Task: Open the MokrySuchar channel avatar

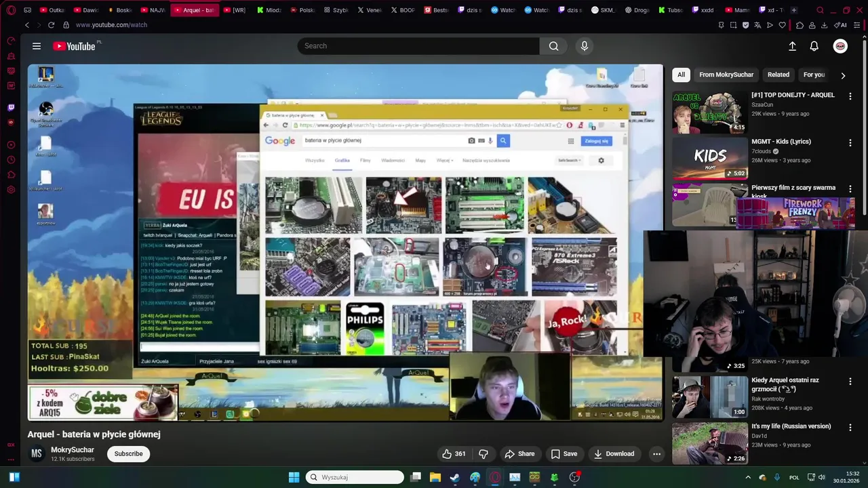Action: [37, 454]
